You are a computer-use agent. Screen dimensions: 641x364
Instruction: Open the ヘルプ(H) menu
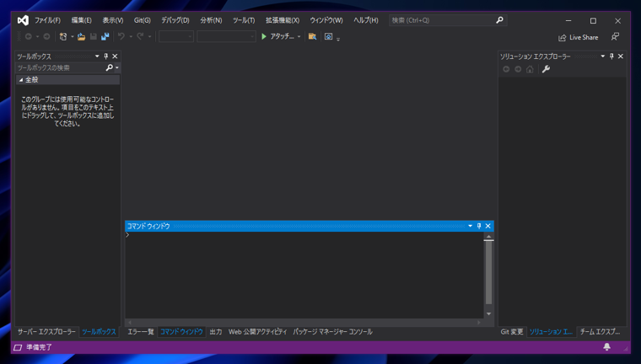tap(366, 20)
